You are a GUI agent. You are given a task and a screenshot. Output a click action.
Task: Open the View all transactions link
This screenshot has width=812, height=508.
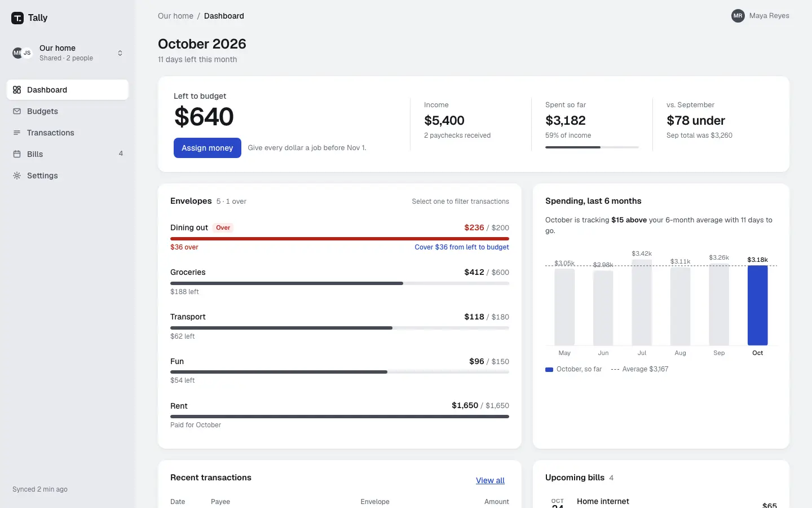[490, 480]
